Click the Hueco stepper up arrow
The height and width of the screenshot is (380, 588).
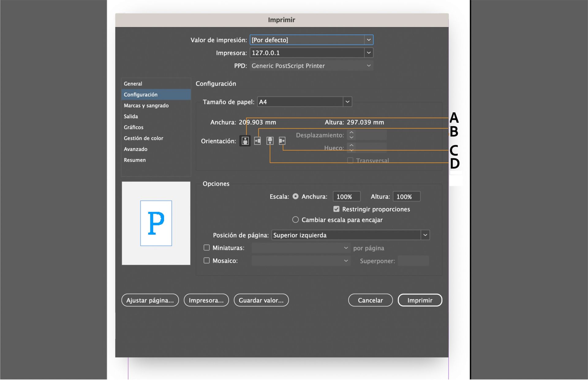351,145
